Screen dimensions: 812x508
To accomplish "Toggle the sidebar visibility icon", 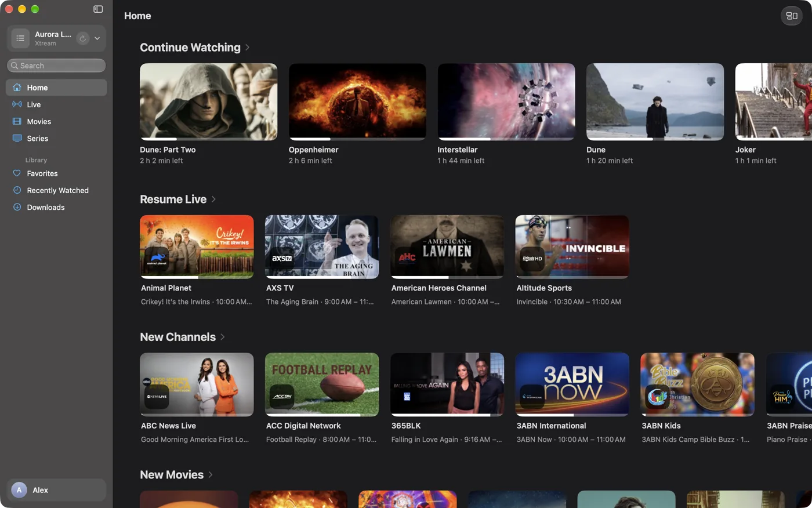I will click(x=98, y=9).
